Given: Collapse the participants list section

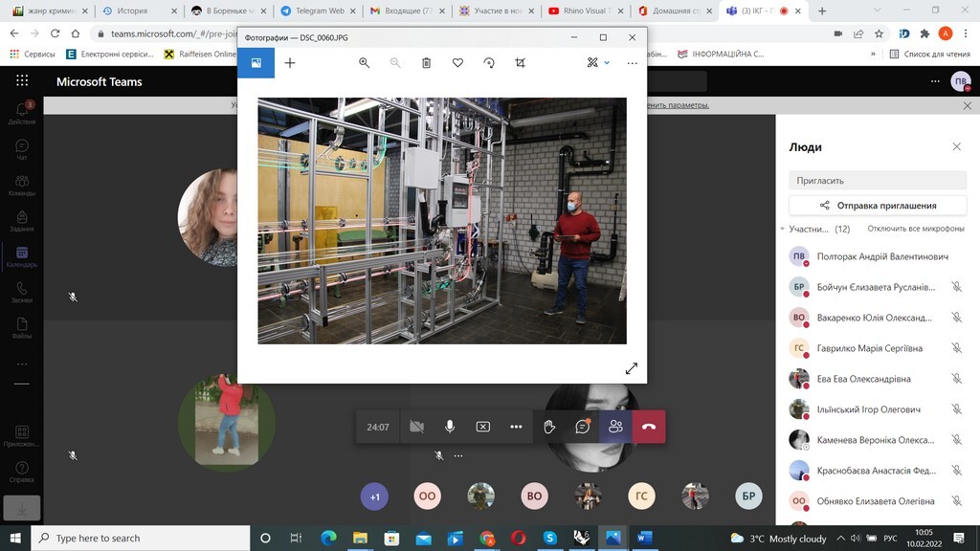Looking at the screenshot, I should [783, 229].
